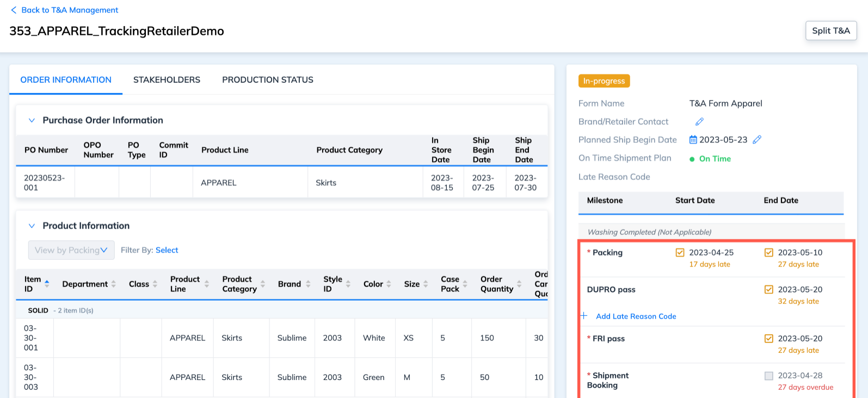Image resolution: width=868 pixels, height=398 pixels.
Task: Collapse the Purchase Order Information section
Action: click(32, 120)
